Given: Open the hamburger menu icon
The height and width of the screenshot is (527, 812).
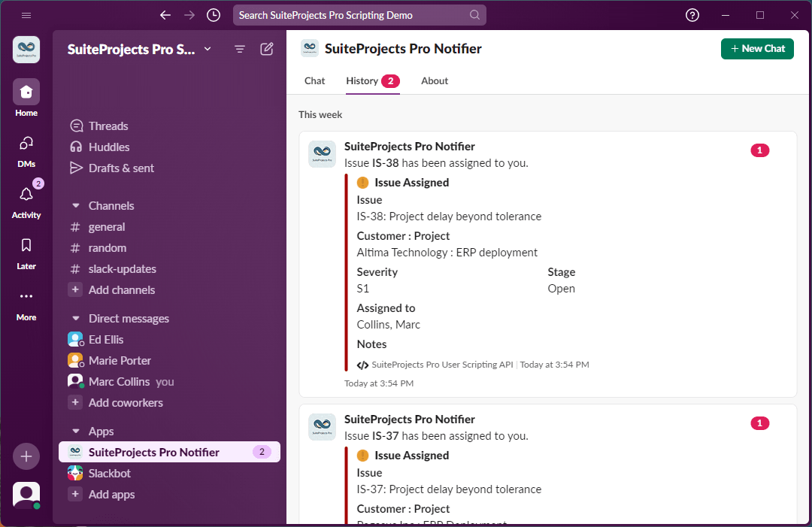Looking at the screenshot, I should (26, 15).
